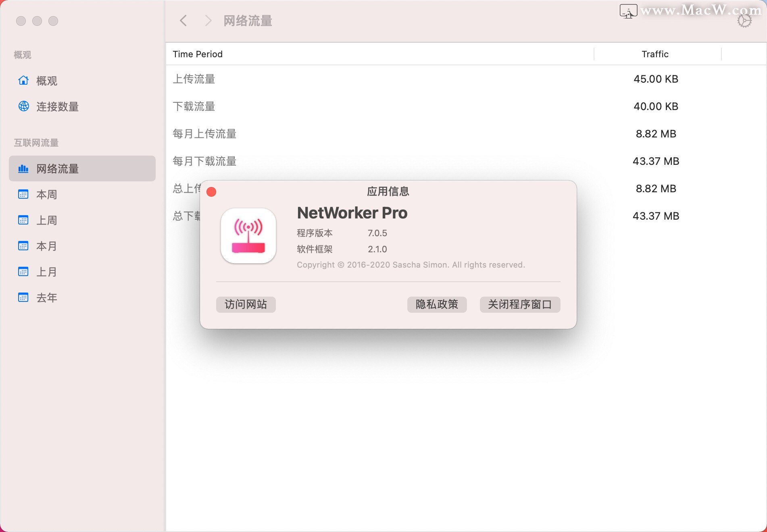Select the 连接数量 globe icon
The height and width of the screenshot is (532, 767).
pyautogui.click(x=23, y=106)
